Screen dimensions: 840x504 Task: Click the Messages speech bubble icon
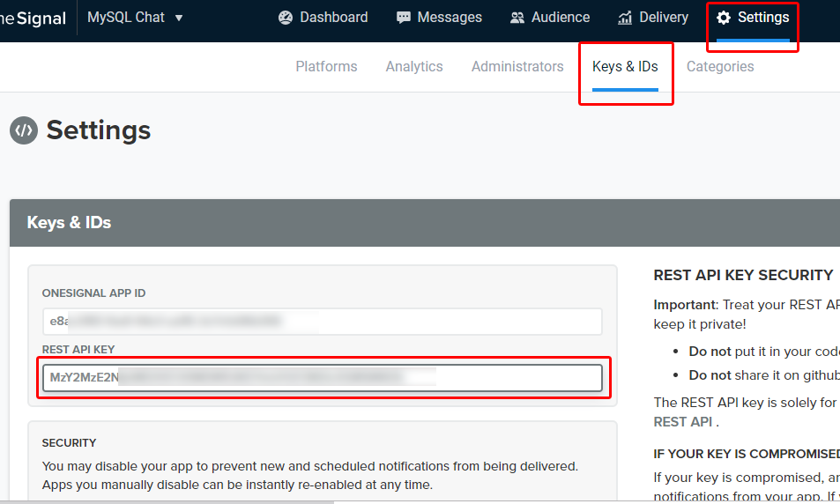pyautogui.click(x=404, y=18)
